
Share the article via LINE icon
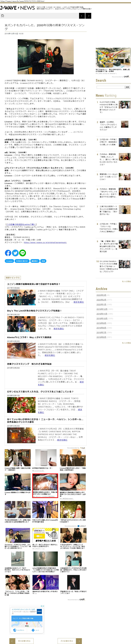pyautogui.click(x=23, y=253)
